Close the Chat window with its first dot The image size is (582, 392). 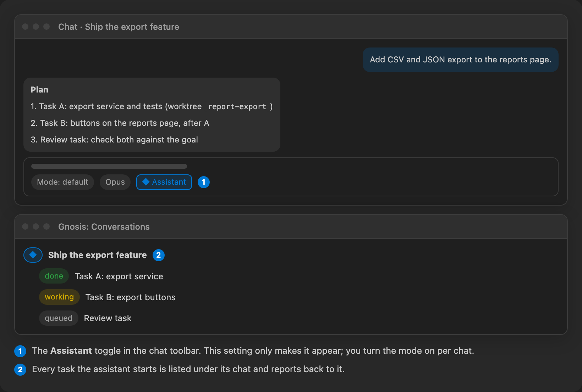tap(25, 27)
